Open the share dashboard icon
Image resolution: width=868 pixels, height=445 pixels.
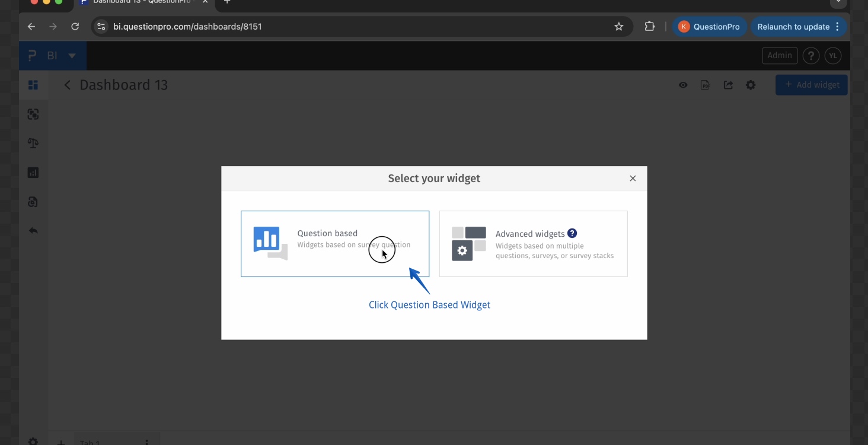click(x=728, y=85)
